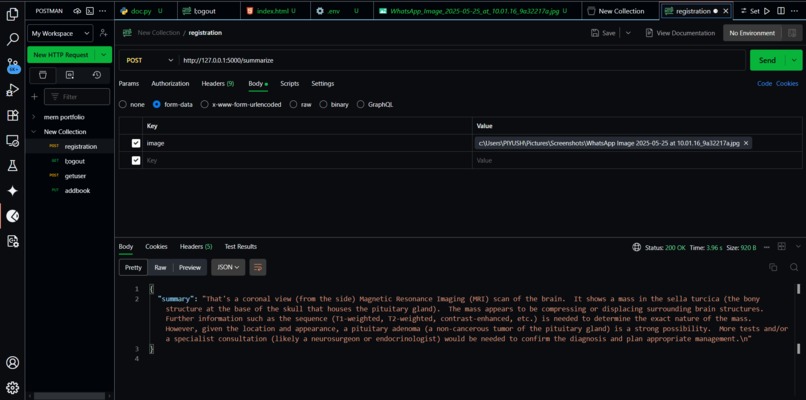Switch to the Collections bucket icon tab
806x400 pixels.
click(43, 75)
